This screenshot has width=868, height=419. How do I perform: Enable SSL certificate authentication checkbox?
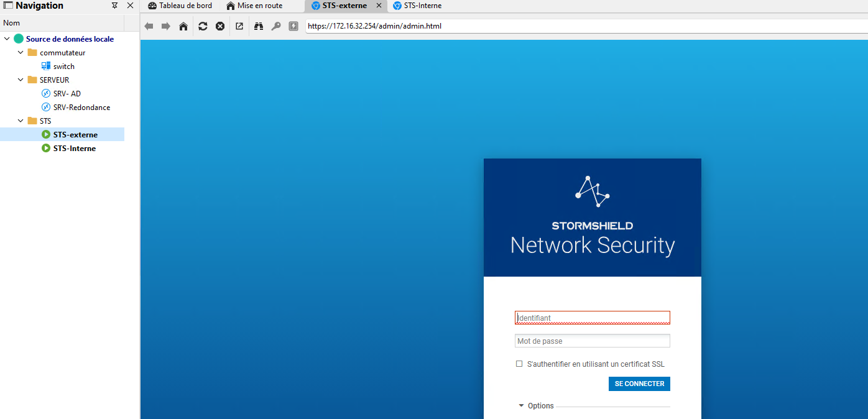[x=519, y=364]
